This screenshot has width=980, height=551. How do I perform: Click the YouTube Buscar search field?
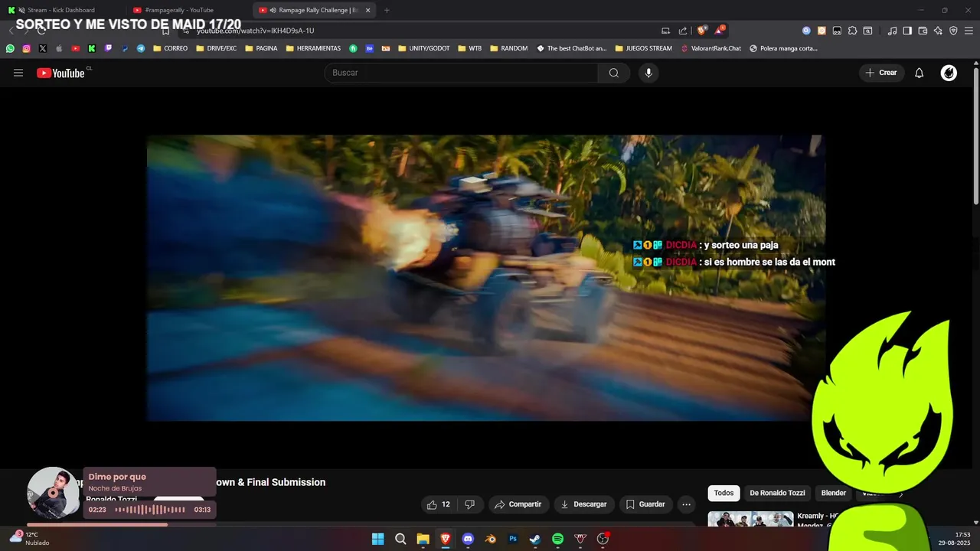[461, 73]
